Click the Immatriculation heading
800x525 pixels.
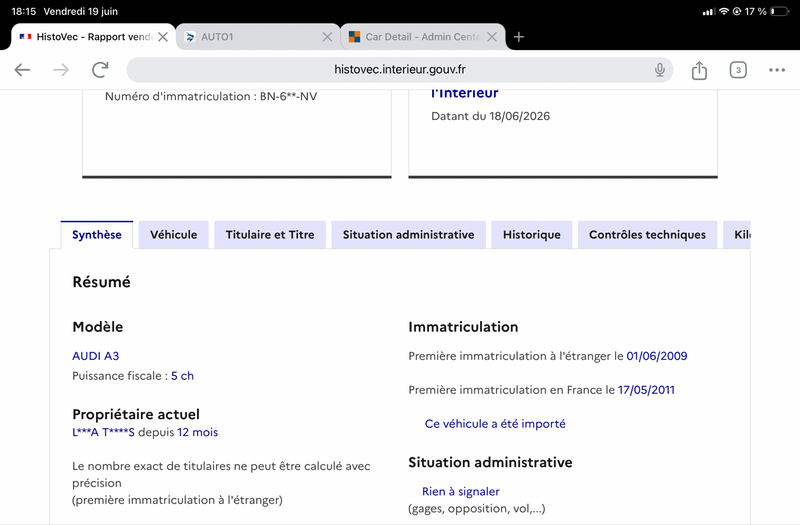point(463,327)
